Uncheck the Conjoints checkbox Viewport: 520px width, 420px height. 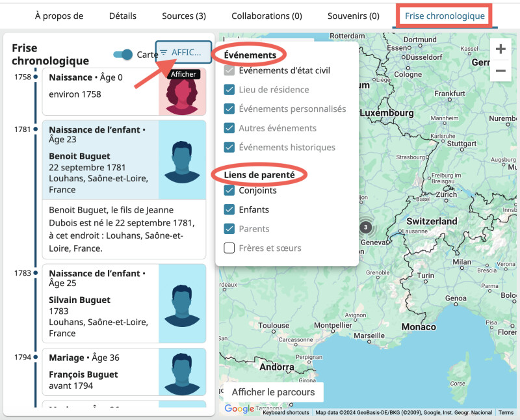(229, 190)
